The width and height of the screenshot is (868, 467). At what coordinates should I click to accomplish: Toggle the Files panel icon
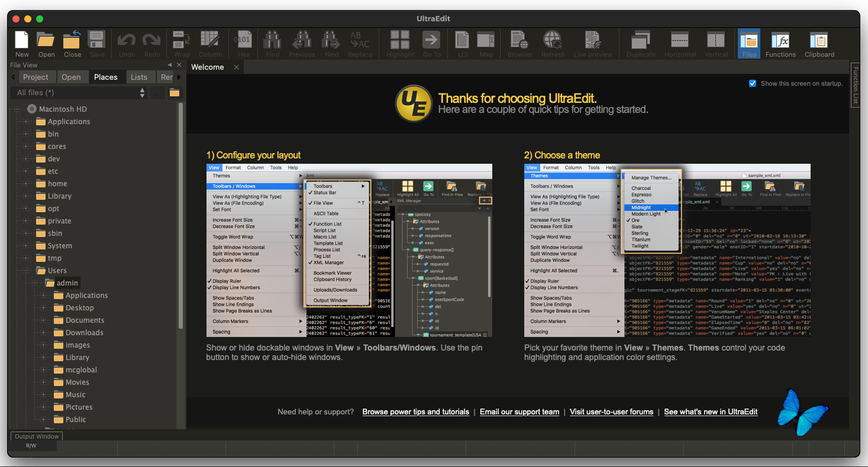tap(749, 43)
